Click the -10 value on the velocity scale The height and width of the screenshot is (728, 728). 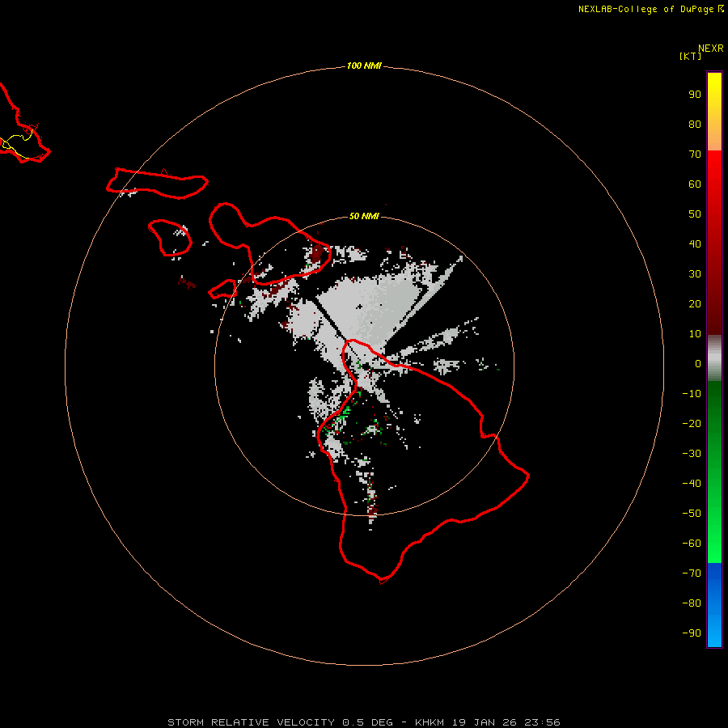click(x=692, y=394)
